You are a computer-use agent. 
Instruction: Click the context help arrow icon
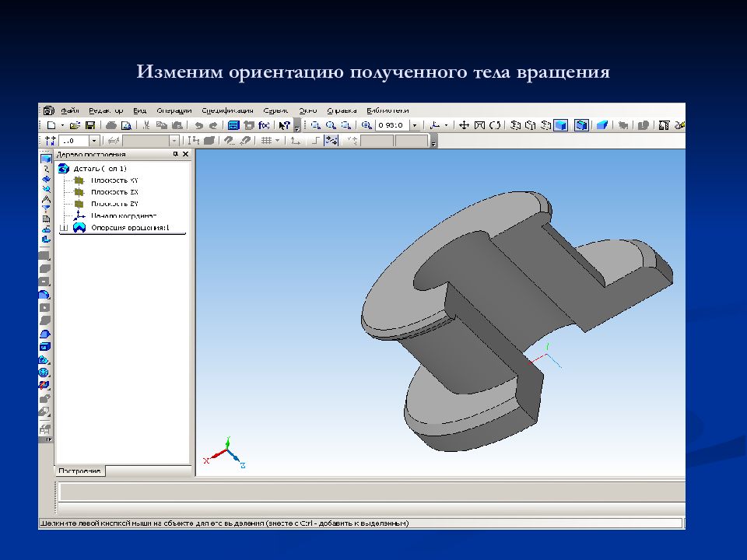pyautogui.click(x=285, y=125)
